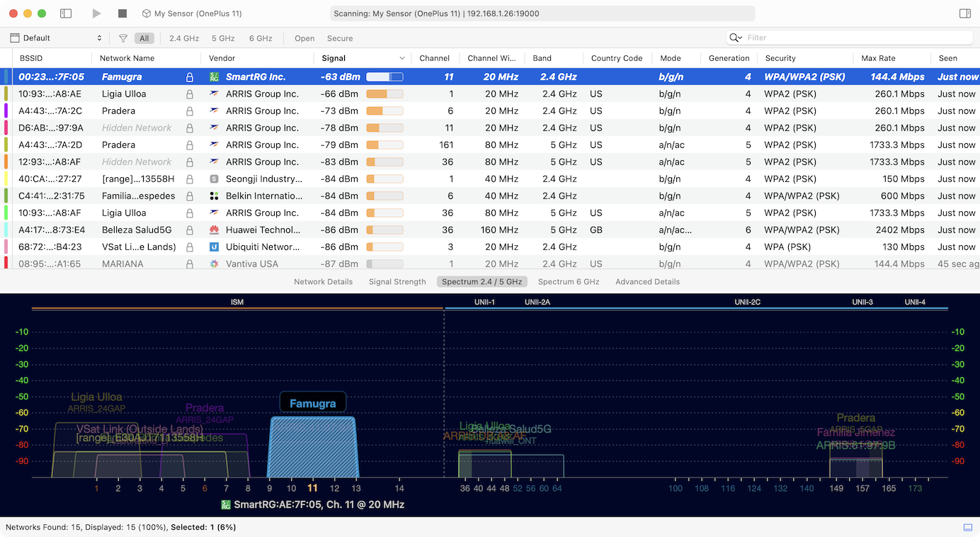Click the filter funnel icon
Viewport: 980px width, 537px height.
pyautogui.click(x=123, y=38)
